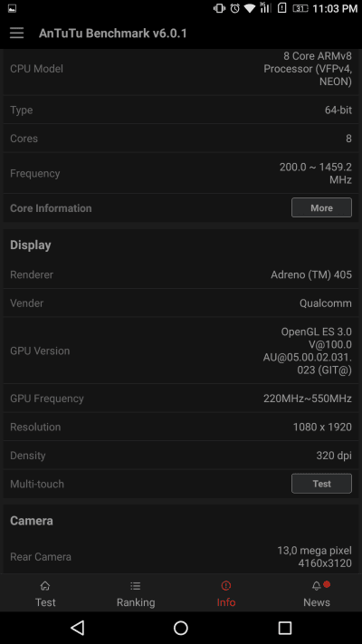Open recent apps square button
The width and height of the screenshot is (362, 644).
(285, 628)
